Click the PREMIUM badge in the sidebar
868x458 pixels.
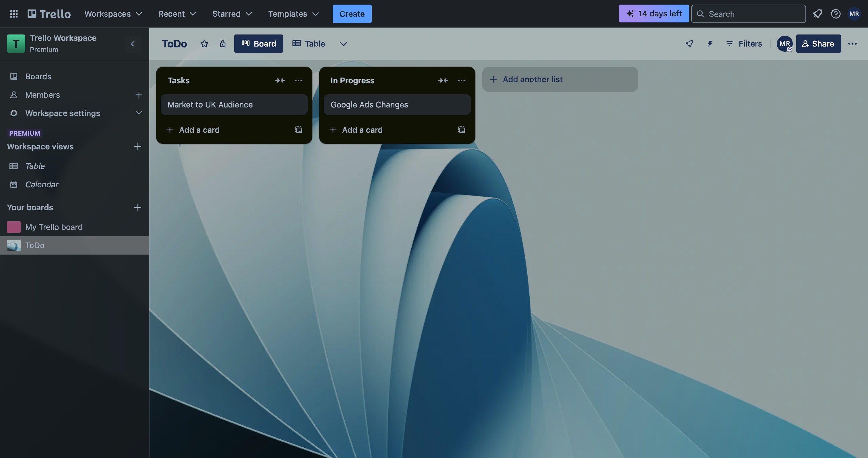[x=25, y=133]
